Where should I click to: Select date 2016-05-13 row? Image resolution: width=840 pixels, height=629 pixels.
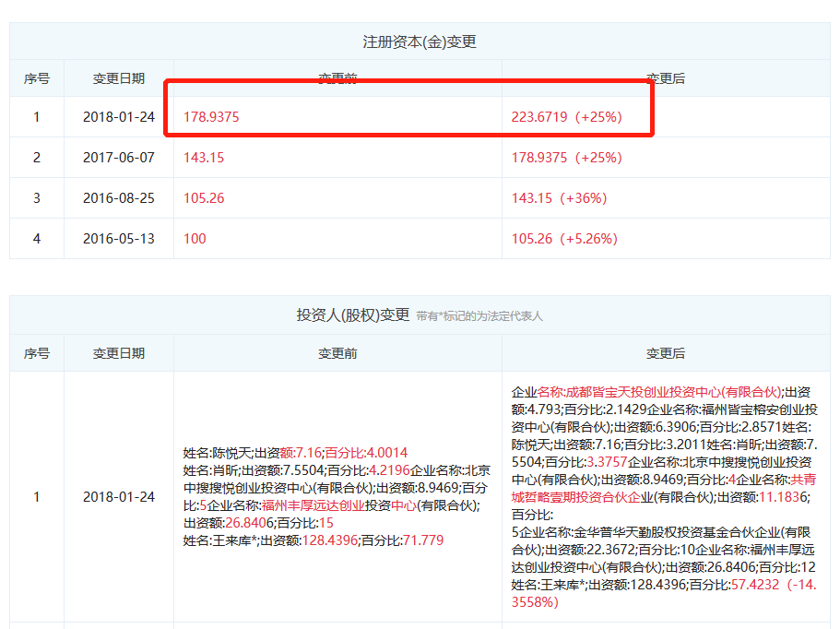tap(118, 239)
